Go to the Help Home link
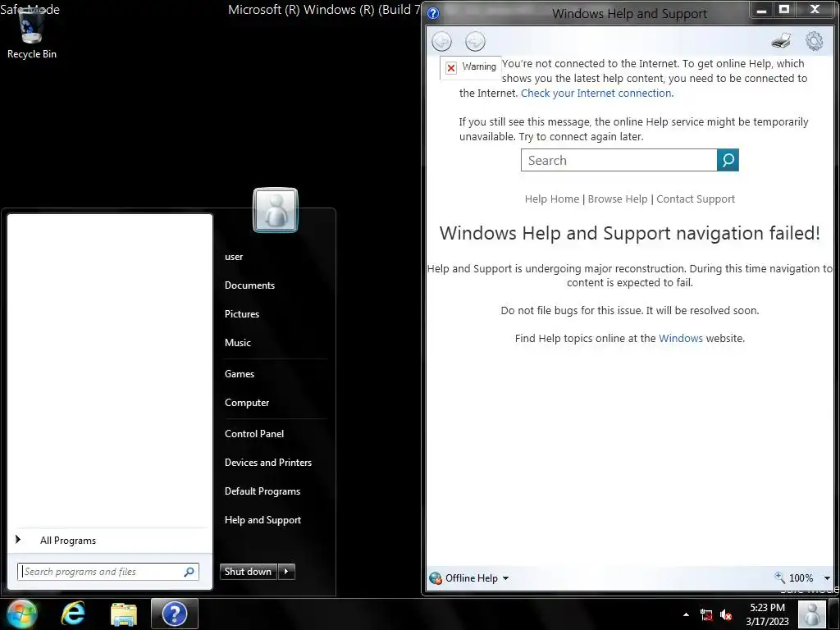 point(552,199)
